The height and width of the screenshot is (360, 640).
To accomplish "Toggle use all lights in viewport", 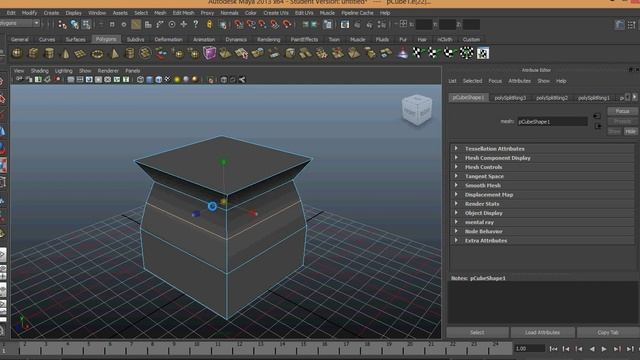I will pyautogui.click(x=177, y=79).
